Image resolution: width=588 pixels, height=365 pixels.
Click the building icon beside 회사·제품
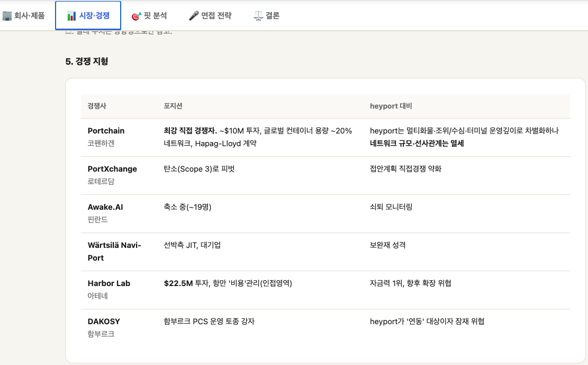pos(7,16)
